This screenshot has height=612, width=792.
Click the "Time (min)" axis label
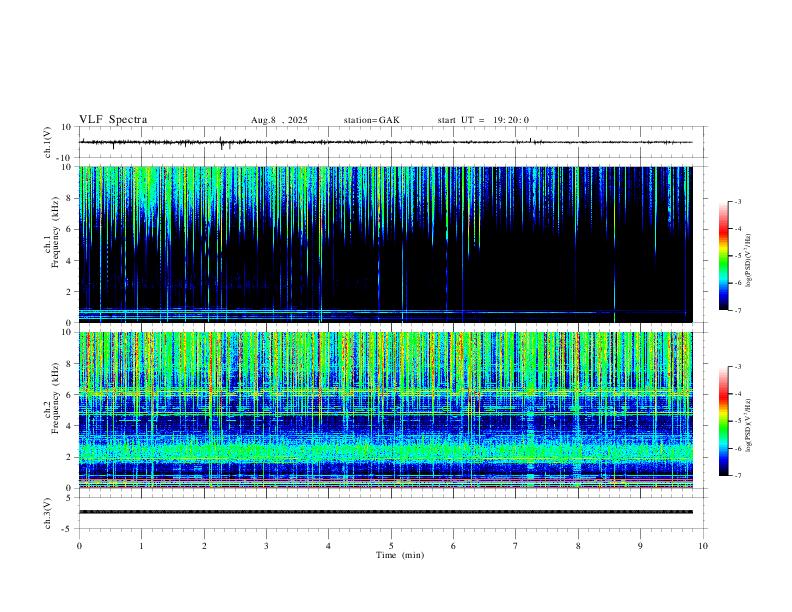tap(400, 555)
